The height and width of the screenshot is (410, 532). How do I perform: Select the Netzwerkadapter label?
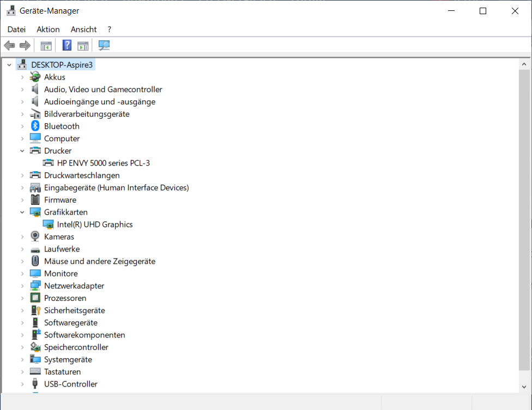coord(74,286)
